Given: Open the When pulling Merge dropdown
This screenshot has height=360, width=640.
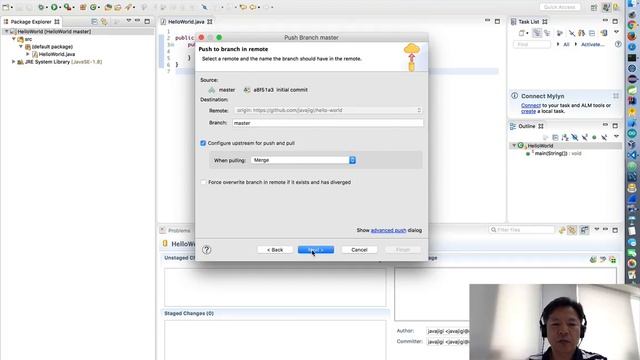Looking at the screenshot, I should 303,160.
